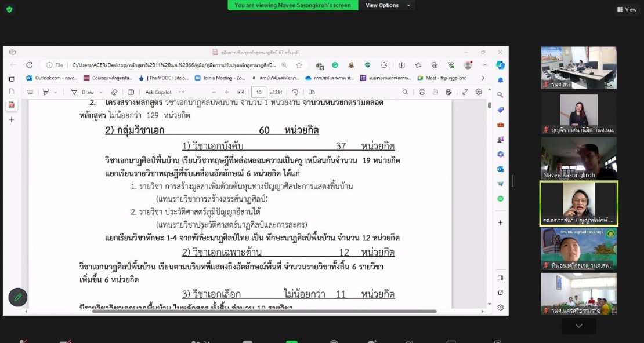Screen dimensions: 644x343
Task: Click Ask Copilot in the PDF toolbar
Action: pos(158,92)
